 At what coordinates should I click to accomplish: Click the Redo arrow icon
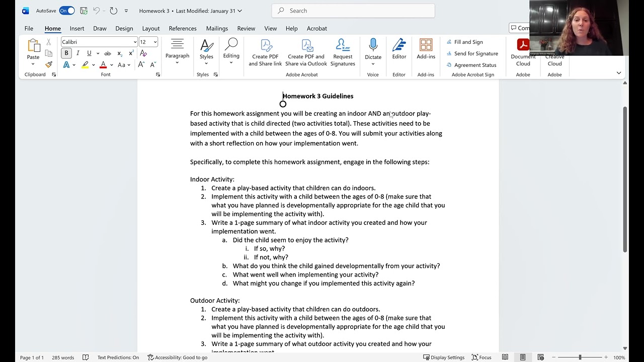pyautogui.click(x=113, y=11)
